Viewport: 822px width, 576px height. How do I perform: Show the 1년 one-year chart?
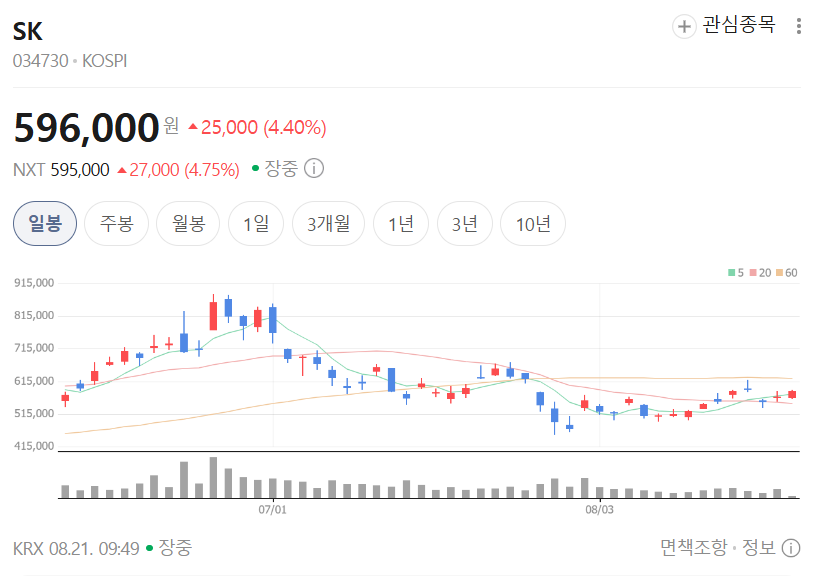401,224
